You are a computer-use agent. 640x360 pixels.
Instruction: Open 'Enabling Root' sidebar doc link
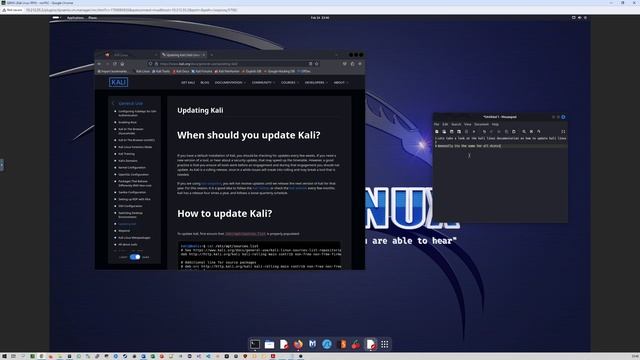coord(127,122)
